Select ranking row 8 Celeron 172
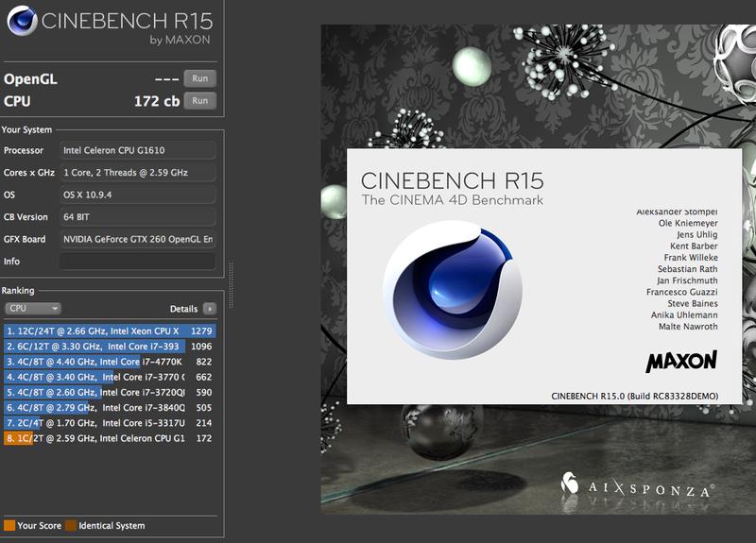Viewport: 756px width, 543px height. point(110,438)
